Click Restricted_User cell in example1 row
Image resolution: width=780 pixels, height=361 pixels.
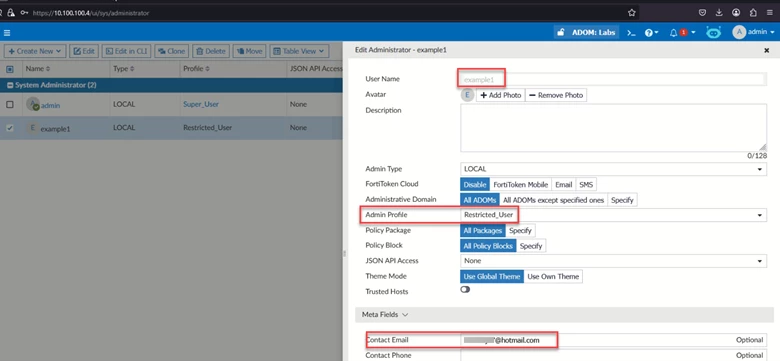point(207,128)
